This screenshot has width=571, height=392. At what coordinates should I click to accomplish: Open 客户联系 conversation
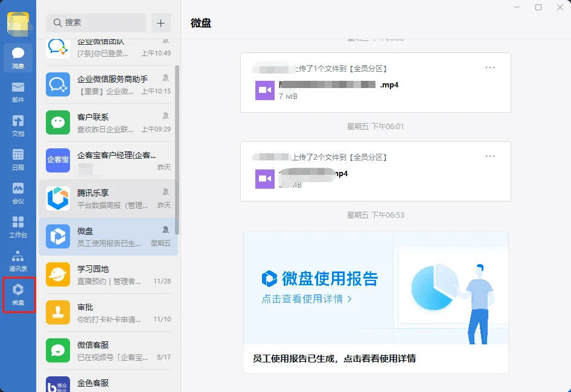coord(108,122)
